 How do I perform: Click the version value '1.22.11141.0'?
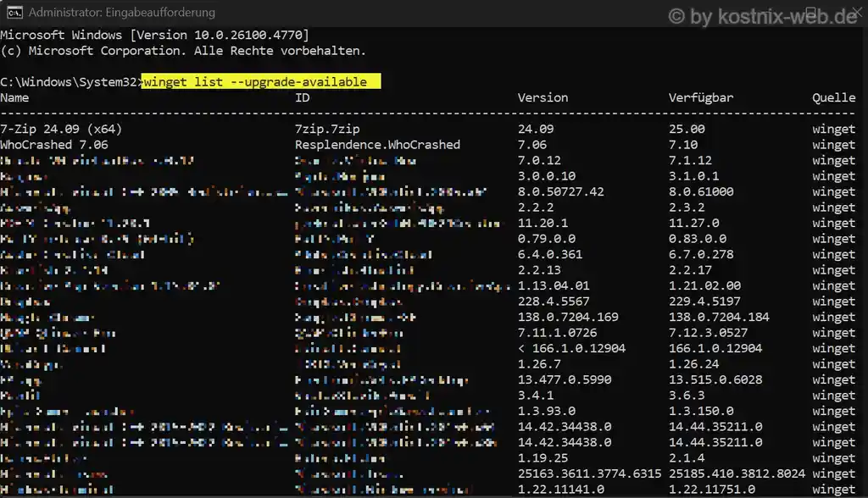click(561, 490)
